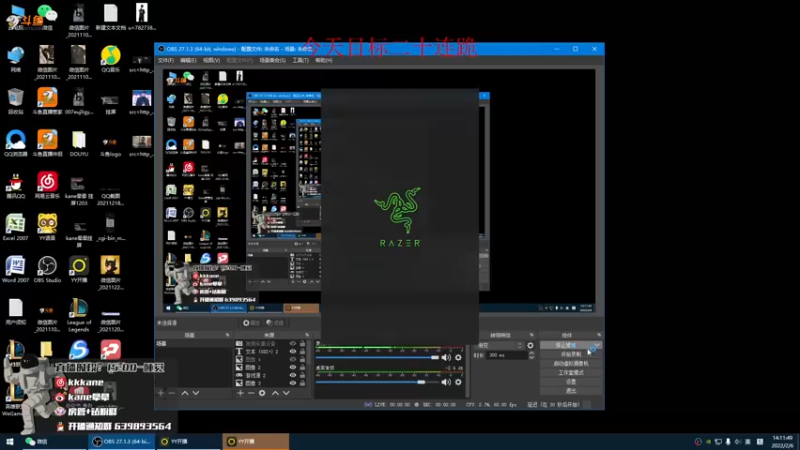Pop out the Sources dock panel
The width and height of the screenshot is (800, 450).
307,335
